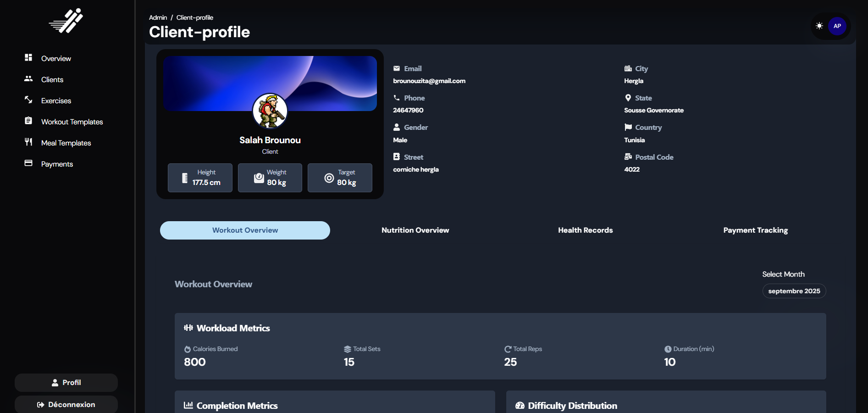Click the Profil button
Image resolution: width=868 pixels, height=413 pixels.
(66, 382)
